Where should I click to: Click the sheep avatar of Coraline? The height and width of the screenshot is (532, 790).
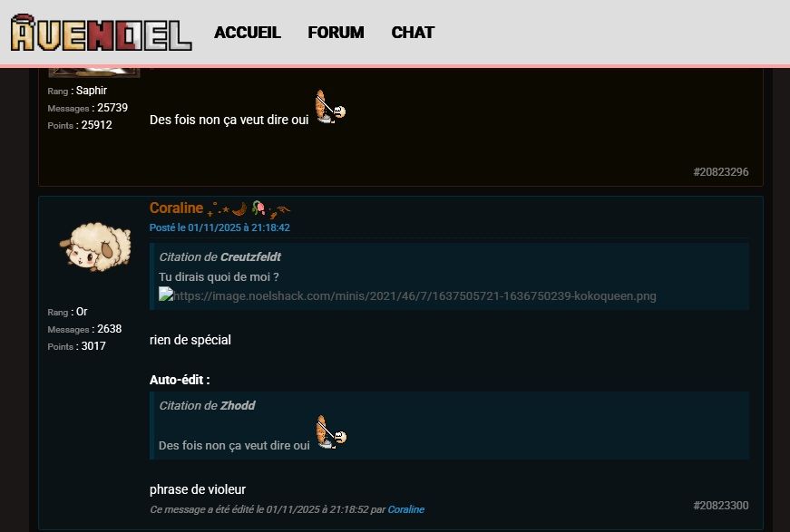point(95,247)
